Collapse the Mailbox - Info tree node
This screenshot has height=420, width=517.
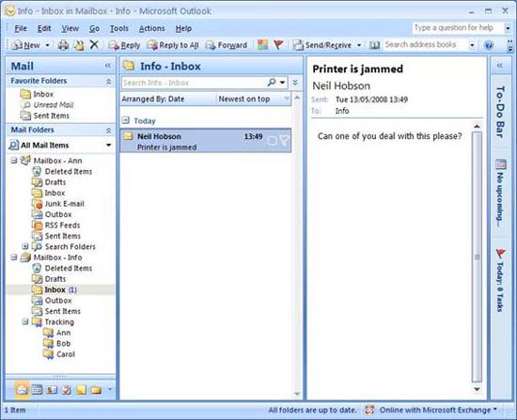(14, 257)
